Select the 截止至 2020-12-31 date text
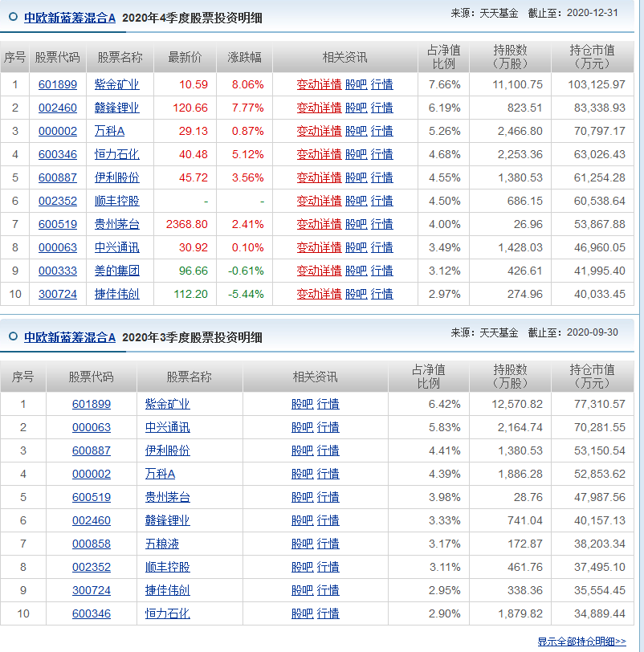644x652 pixels. click(573, 13)
